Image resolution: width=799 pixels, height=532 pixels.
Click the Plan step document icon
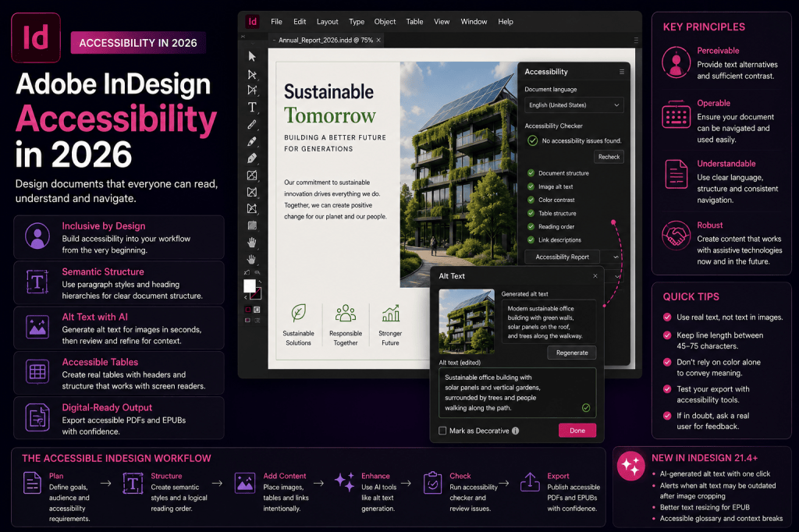[x=32, y=483]
